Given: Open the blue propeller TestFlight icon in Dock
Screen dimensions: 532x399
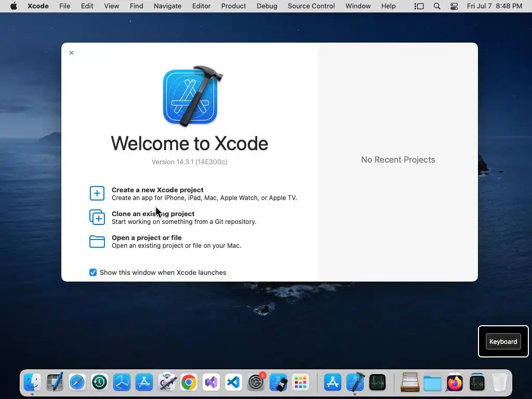Looking at the screenshot, I should 122,382.
